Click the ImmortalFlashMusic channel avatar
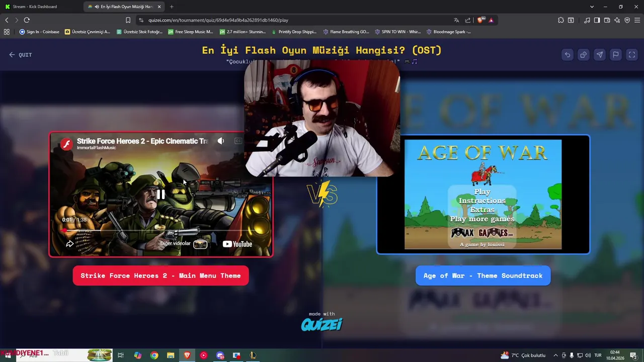Viewport: 644px width, 362px height. click(66, 144)
